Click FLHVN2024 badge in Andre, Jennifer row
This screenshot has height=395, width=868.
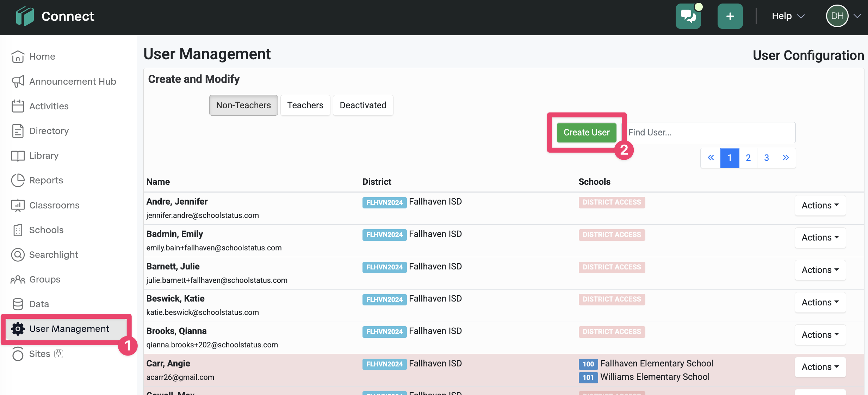384,202
